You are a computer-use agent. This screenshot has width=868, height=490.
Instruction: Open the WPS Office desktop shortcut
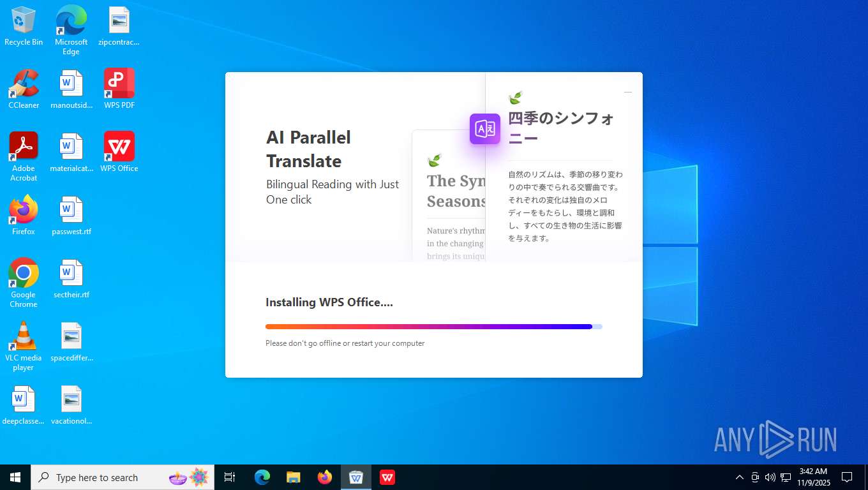119,152
